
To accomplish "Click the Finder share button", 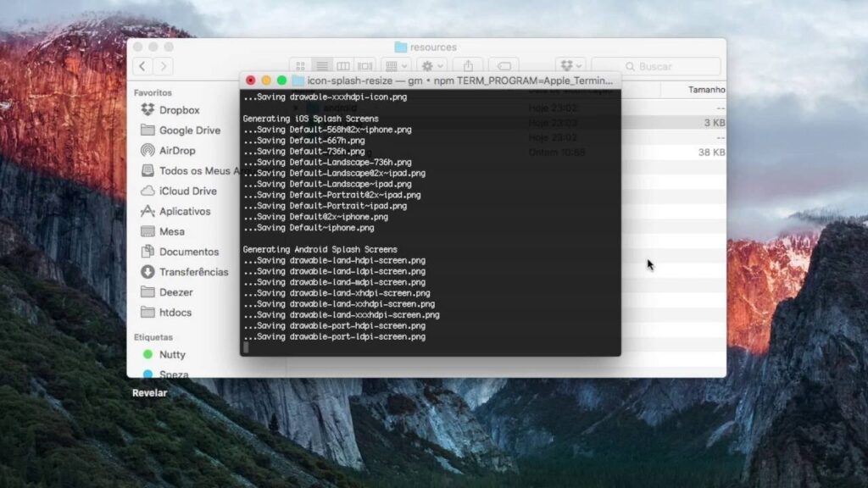I will pos(468,66).
